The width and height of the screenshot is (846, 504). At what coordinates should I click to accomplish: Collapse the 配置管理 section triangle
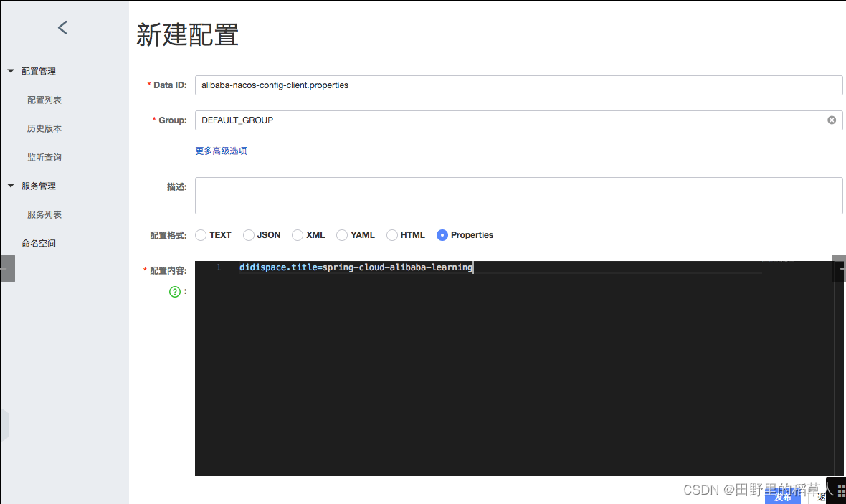pos(11,71)
